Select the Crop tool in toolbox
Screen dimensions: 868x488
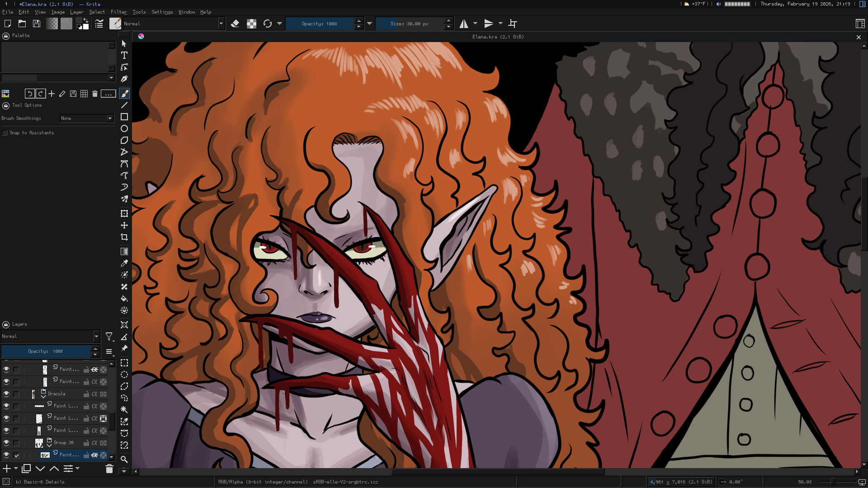(124, 237)
